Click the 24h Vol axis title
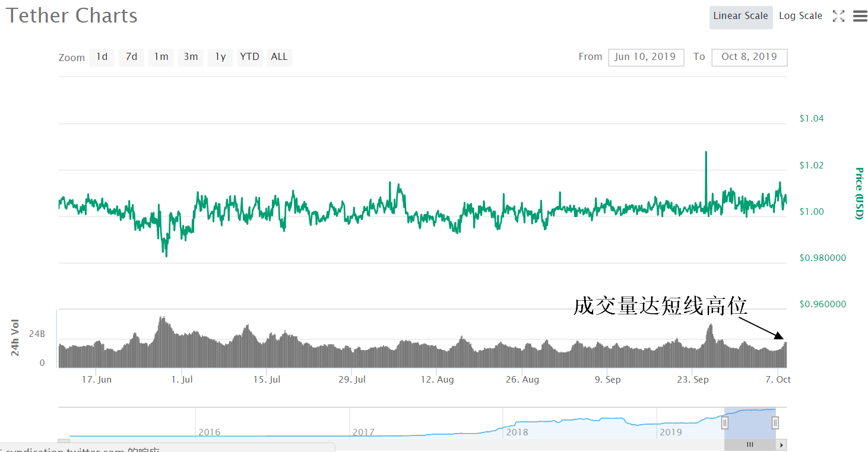868x452 pixels. click(15, 338)
